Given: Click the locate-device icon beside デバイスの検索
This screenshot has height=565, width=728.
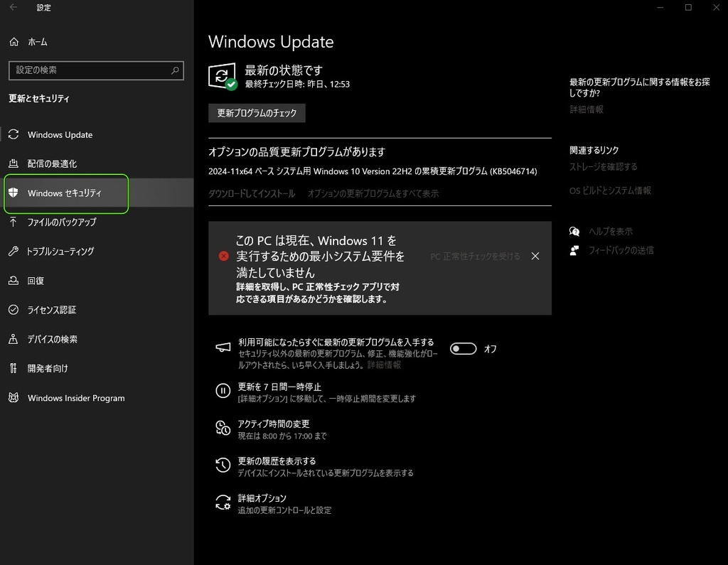Looking at the screenshot, I should point(14,339).
